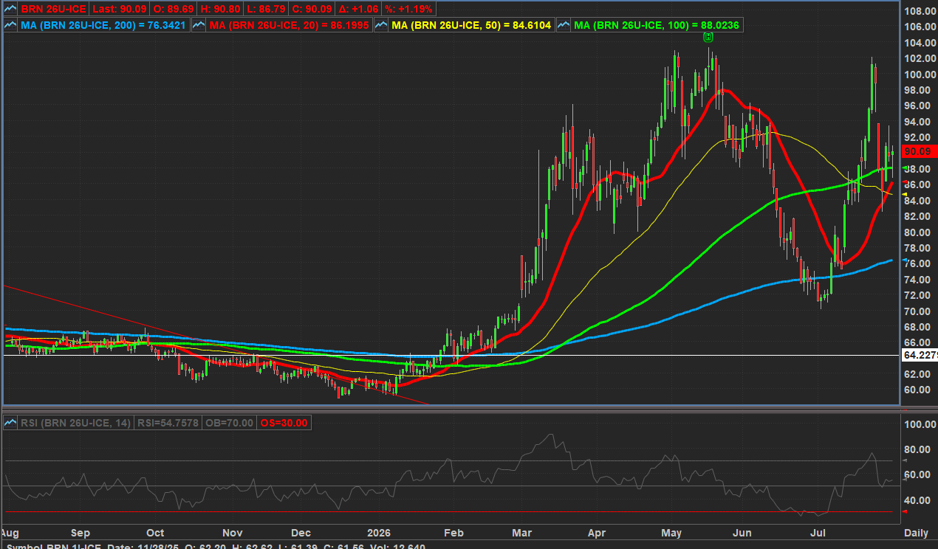Click the 100-period MA indicator icon
Screen dimensions: 938x549
tap(564, 25)
